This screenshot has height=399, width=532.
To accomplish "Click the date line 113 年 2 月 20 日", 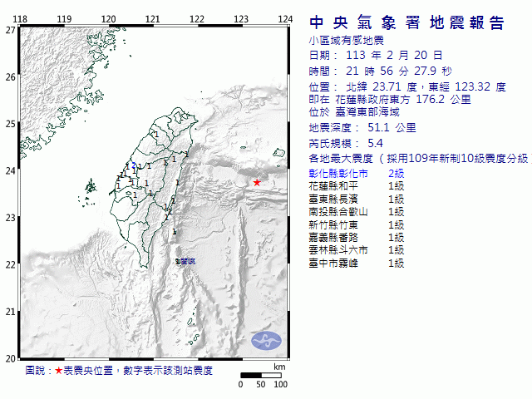I will coord(376,55).
